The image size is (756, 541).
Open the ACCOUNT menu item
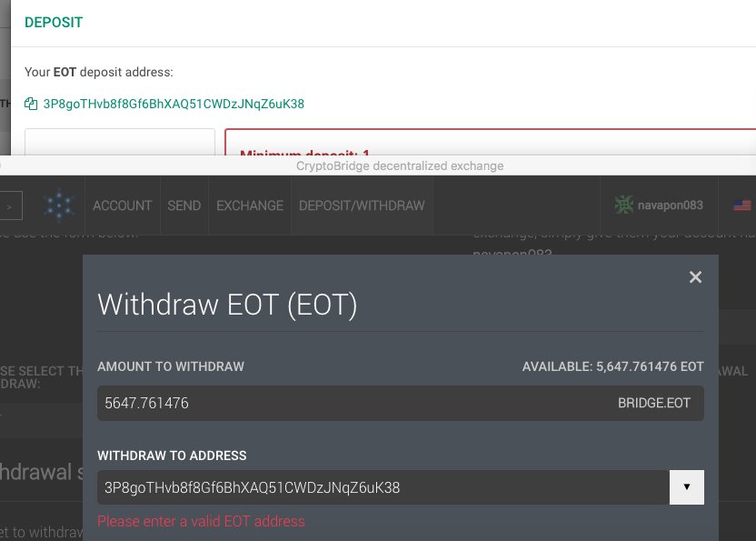(x=123, y=205)
